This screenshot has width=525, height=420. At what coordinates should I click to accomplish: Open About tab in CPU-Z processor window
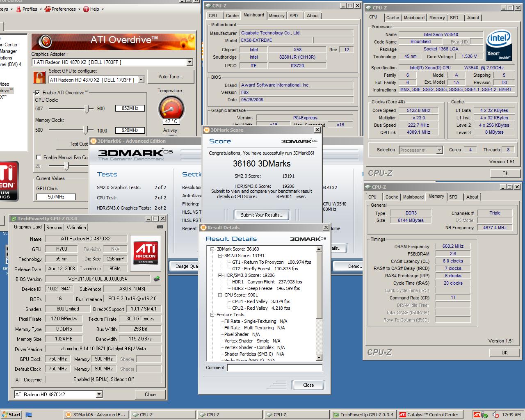click(473, 18)
